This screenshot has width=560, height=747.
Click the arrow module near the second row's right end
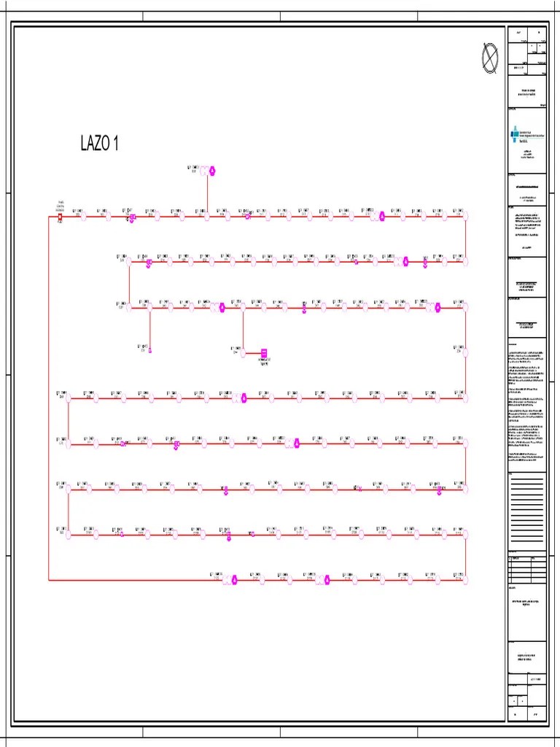click(x=425, y=263)
